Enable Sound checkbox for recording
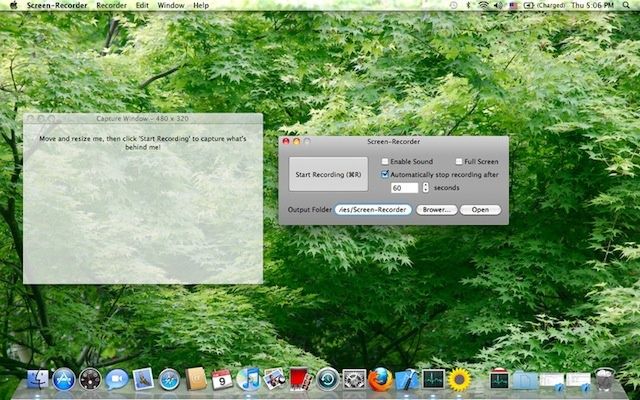Viewport: 640px width, 400px height. point(385,161)
